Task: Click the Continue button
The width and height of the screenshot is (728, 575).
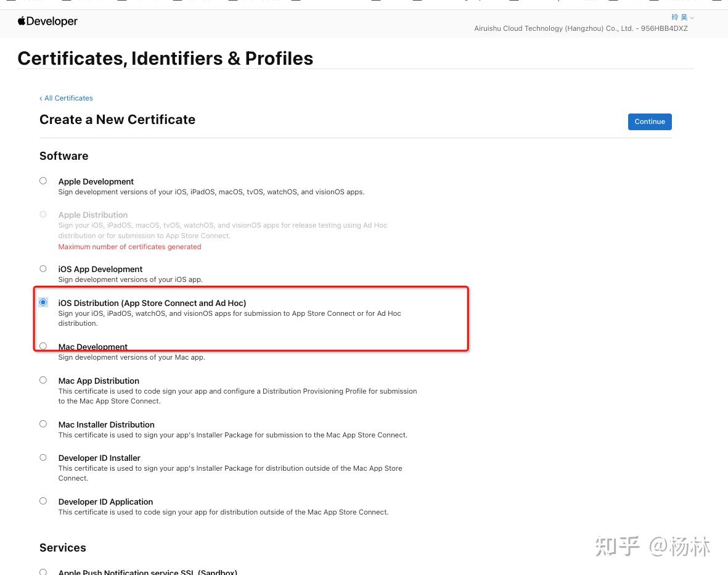Action: pyautogui.click(x=650, y=122)
